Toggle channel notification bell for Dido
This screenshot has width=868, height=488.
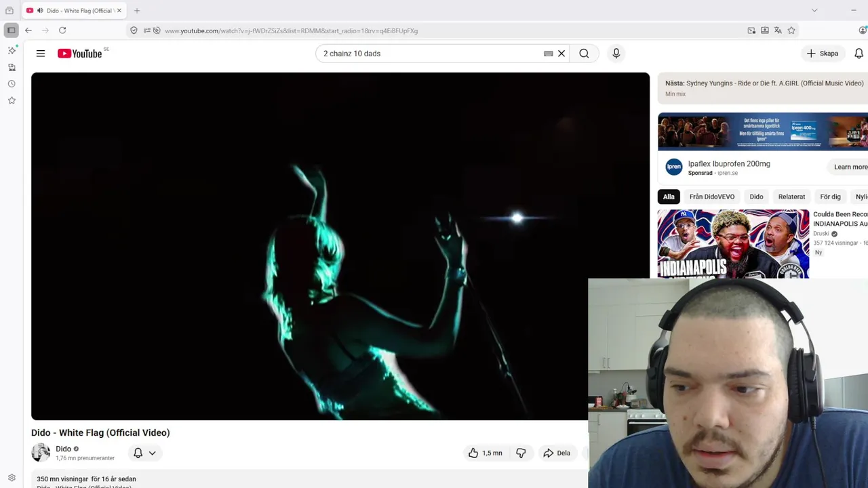click(x=138, y=453)
